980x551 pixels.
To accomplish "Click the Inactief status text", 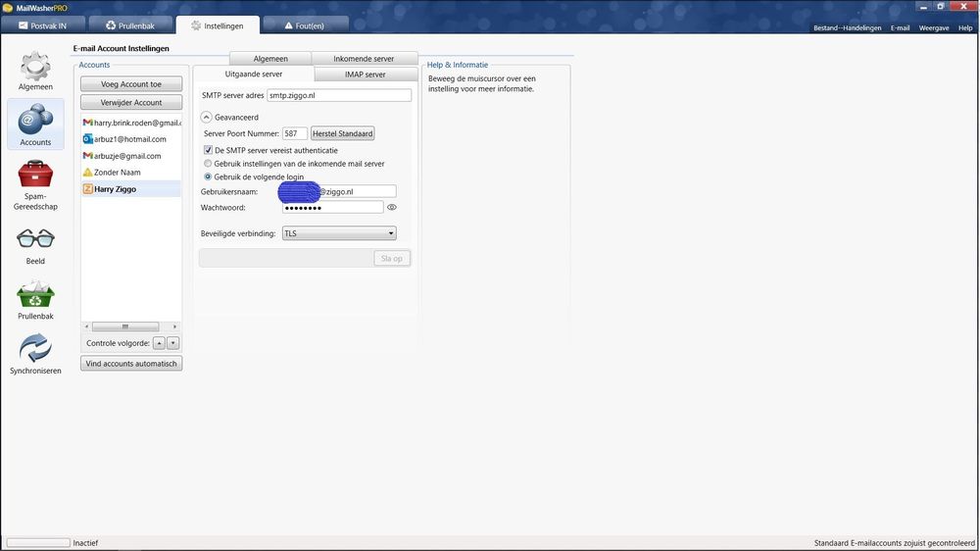I will tap(85, 543).
